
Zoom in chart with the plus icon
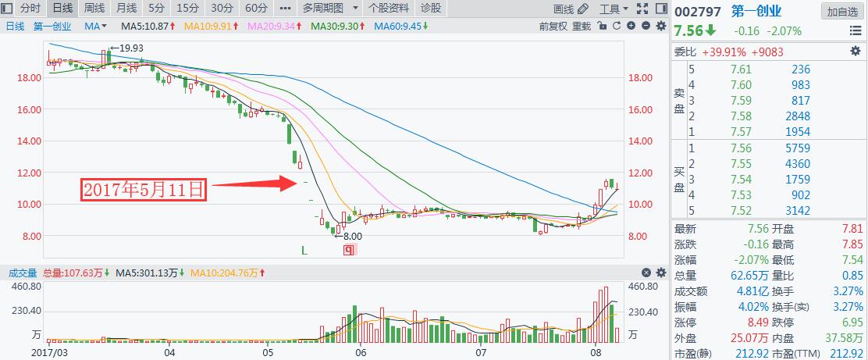click(x=631, y=26)
